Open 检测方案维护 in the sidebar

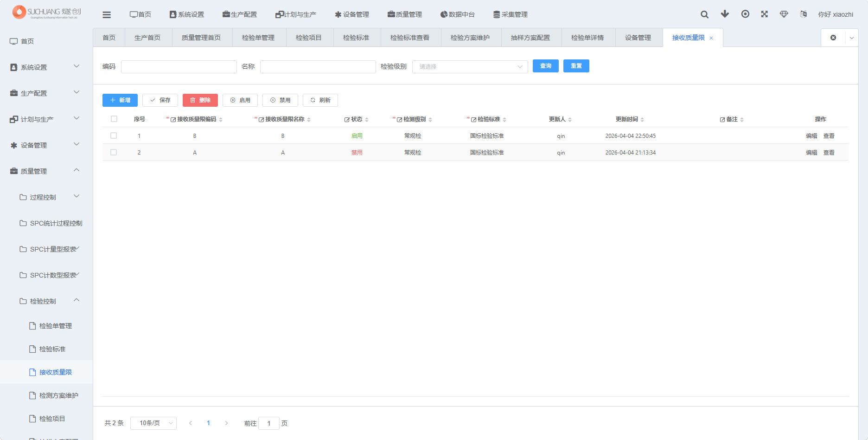46,395
